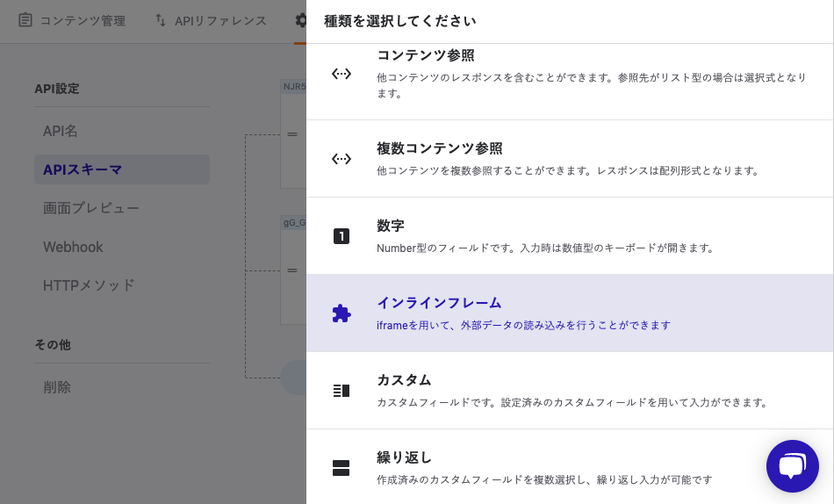Click the gear settings icon in top bar
This screenshot has height=504, width=834.
[x=301, y=20]
